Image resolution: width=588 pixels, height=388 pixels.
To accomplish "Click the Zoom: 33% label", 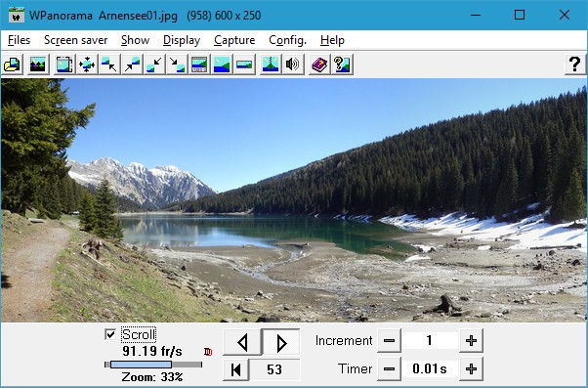I will tap(152, 376).
